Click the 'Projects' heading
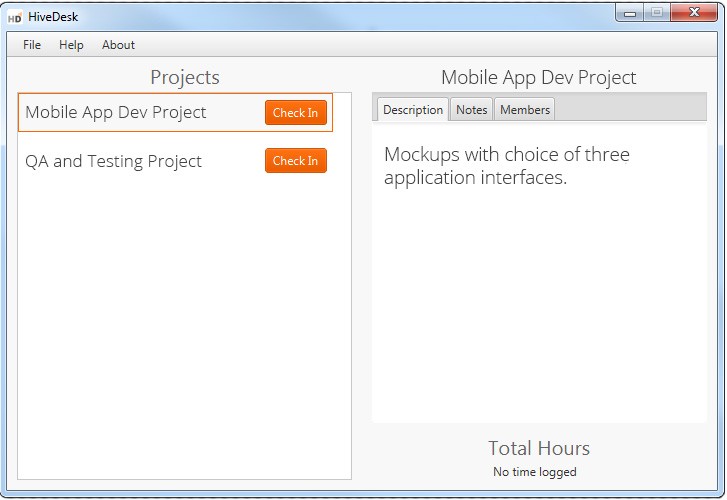 (185, 77)
